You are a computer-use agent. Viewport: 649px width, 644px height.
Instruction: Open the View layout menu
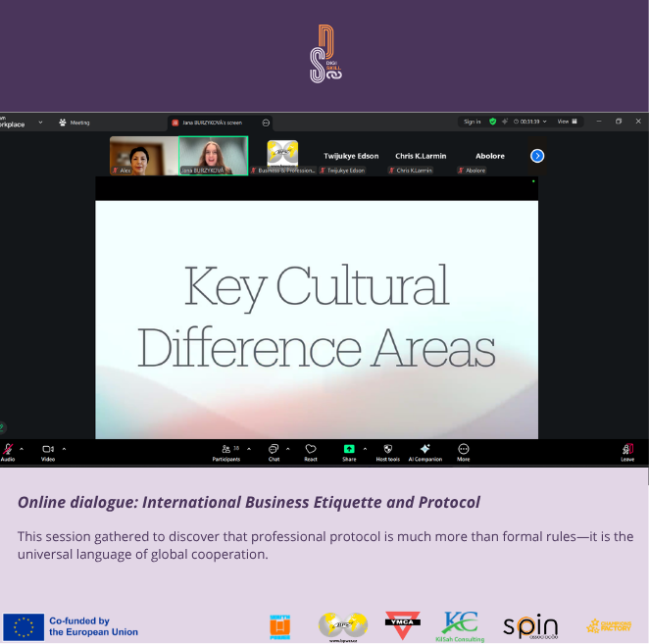567,122
